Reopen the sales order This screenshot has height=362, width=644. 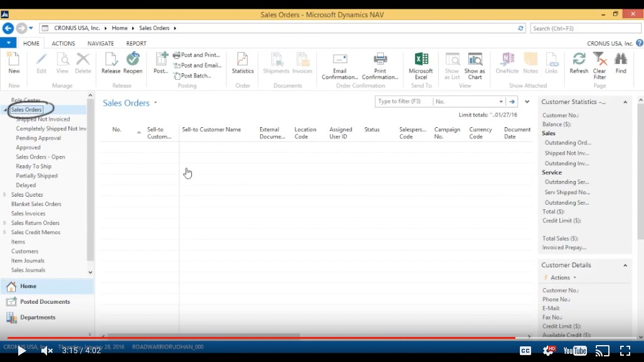[x=133, y=63]
